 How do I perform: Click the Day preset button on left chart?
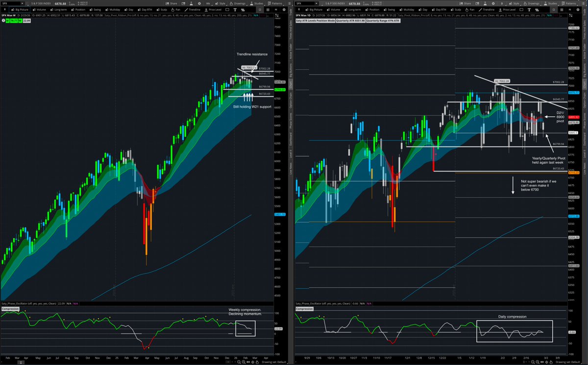coord(130,10)
